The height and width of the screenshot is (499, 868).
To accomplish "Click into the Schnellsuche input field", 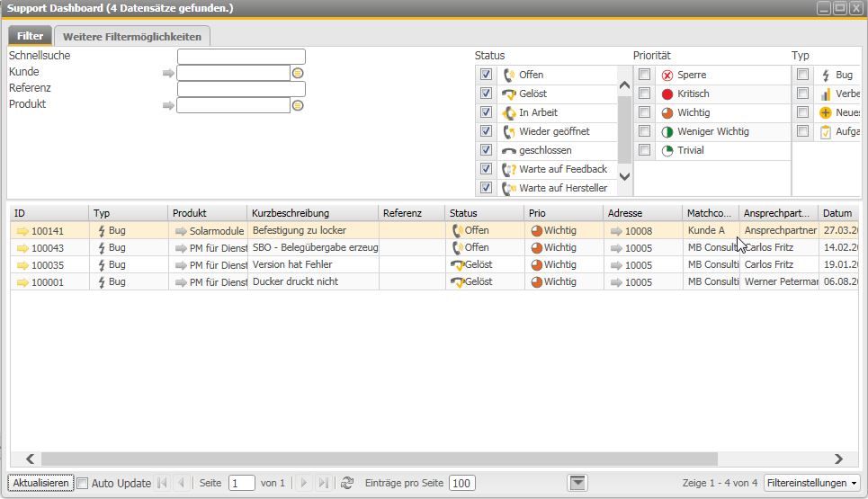I will pos(241,57).
